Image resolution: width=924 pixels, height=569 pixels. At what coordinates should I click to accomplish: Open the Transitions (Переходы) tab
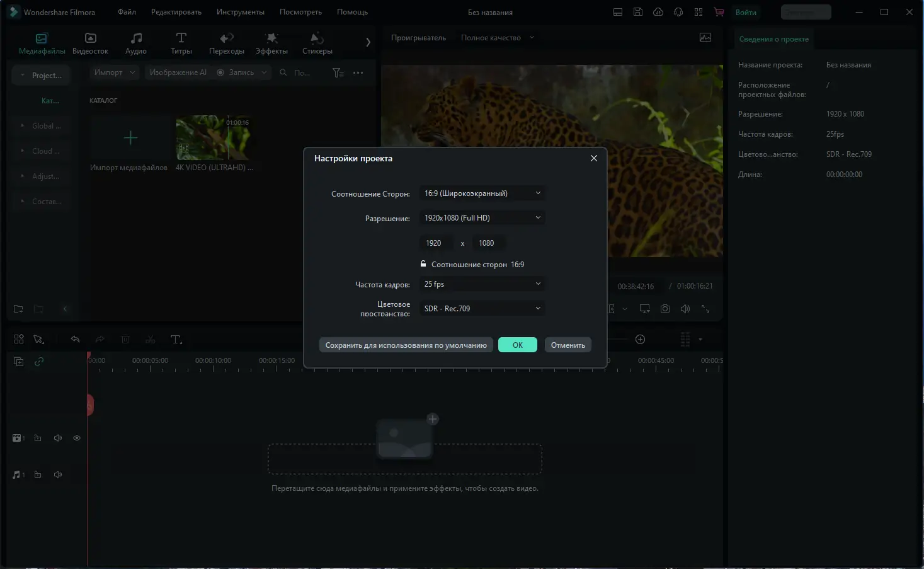click(226, 43)
